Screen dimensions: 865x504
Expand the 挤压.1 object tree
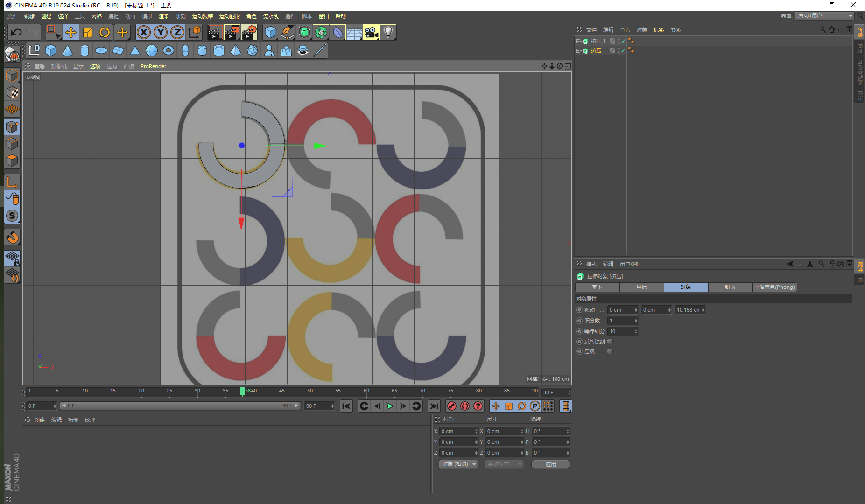578,41
